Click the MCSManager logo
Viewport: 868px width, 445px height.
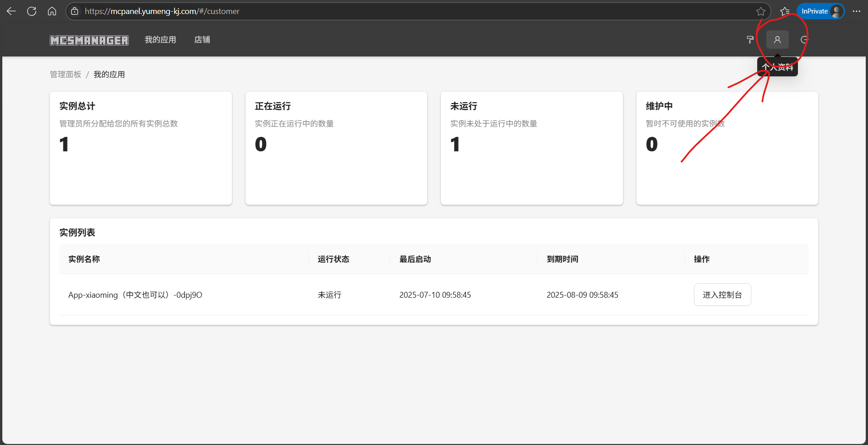tap(89, 40)
